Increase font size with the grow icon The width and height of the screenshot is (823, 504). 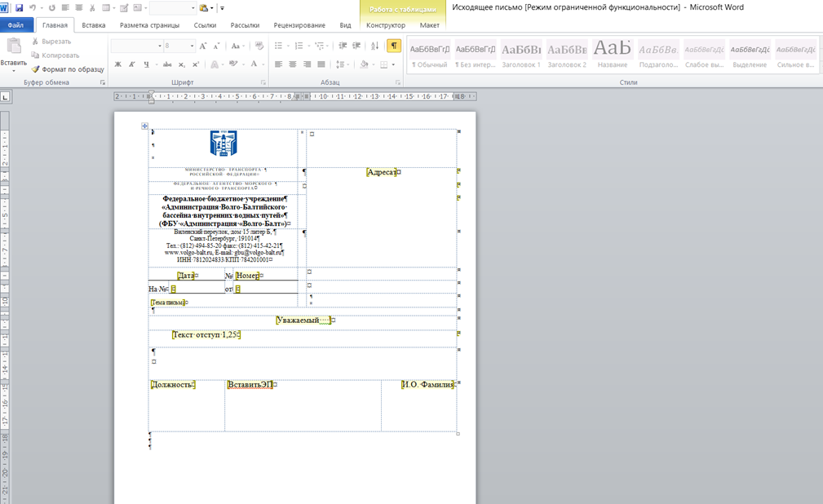203,46
